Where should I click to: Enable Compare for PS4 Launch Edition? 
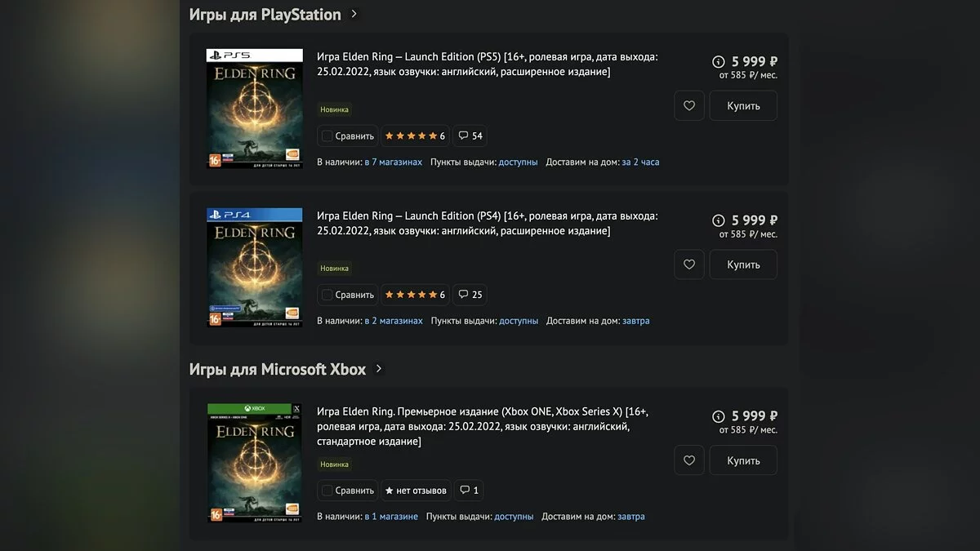coord(327,295)
